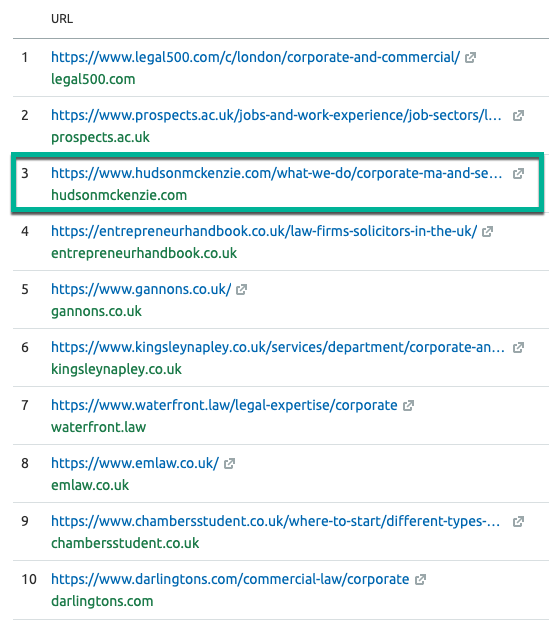
Task: Open external link icon for hudsonmckenzie.com
Action: (x=518, y=174)
